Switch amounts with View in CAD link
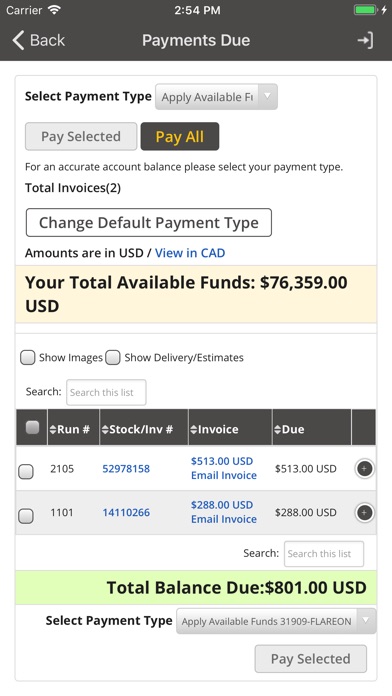 pyautogui.click(x=190, y=253)
